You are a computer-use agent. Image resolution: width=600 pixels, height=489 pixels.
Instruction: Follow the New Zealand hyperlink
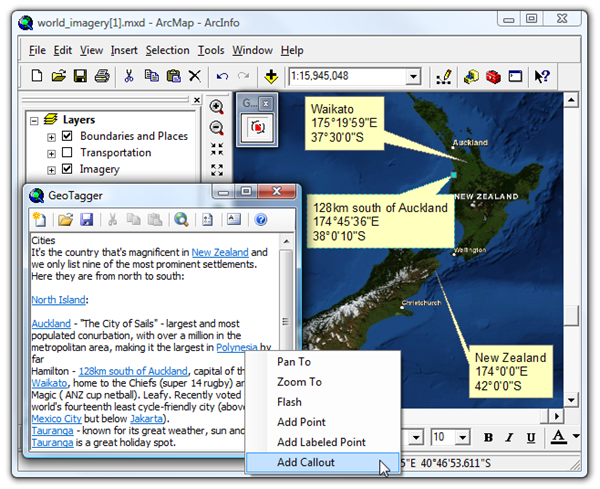point(220,253)
